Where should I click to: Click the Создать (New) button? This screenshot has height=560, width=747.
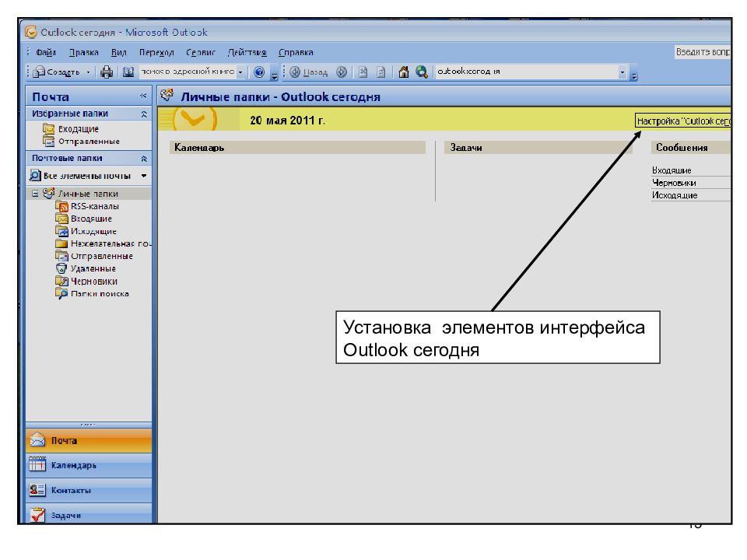point(57,72)
